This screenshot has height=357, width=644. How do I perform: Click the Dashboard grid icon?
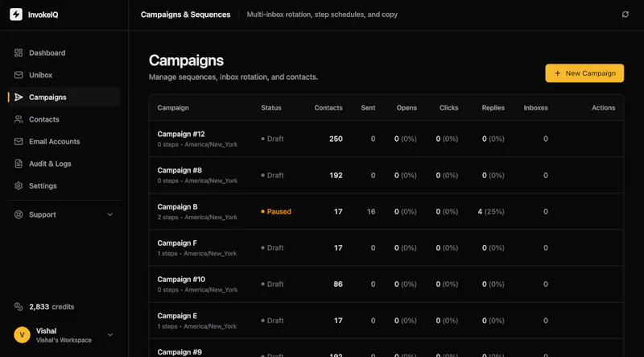click(x=19, y=52)
